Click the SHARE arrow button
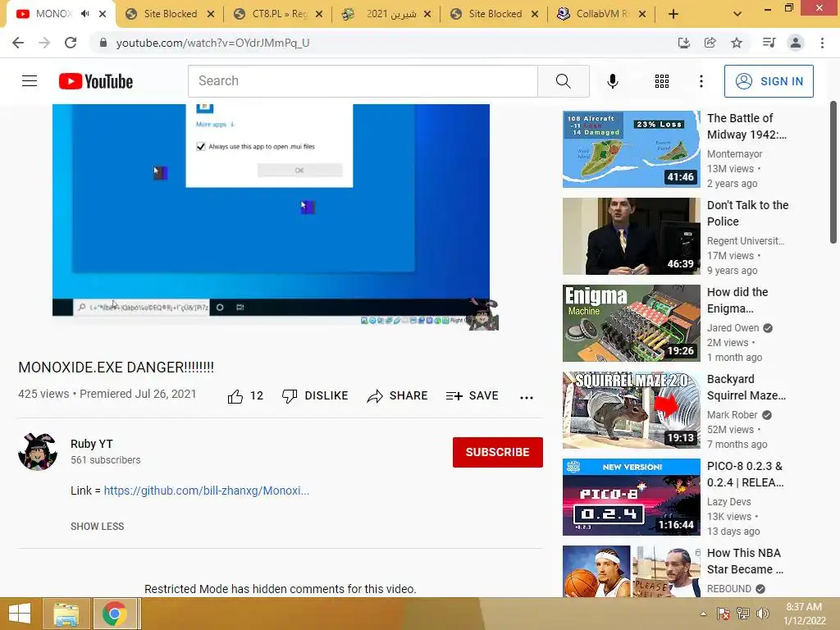 [x=397, y=396]
